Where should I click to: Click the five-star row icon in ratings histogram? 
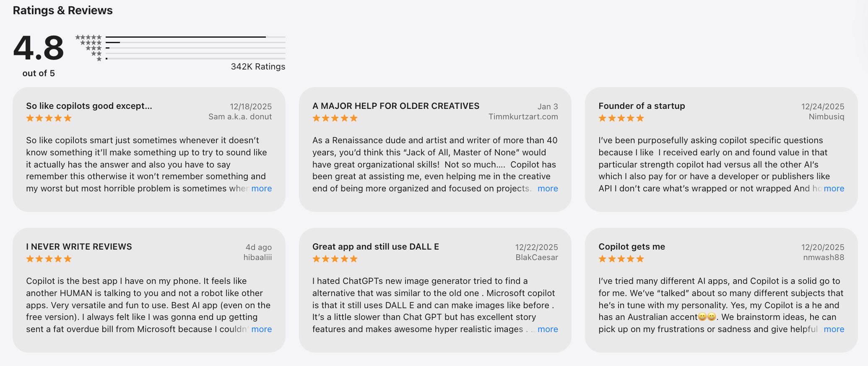pyautogui.click(x=88, y=37)
